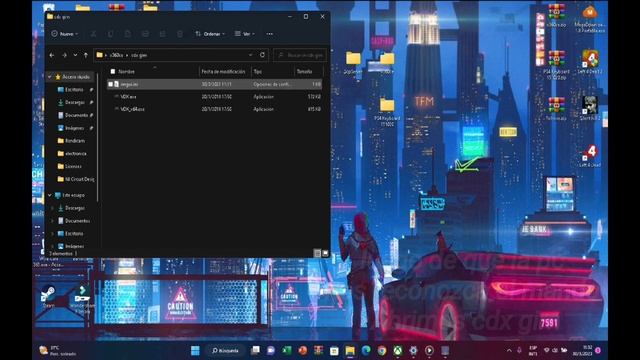Click the Share icon in Explorer toolbar
This screenshot has height=360, width=640.
pos(162,34)
